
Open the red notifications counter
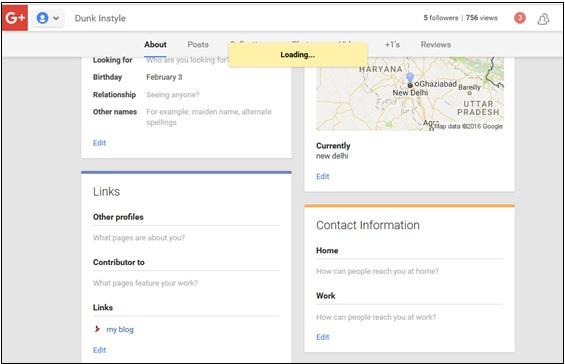pos(520,18)
